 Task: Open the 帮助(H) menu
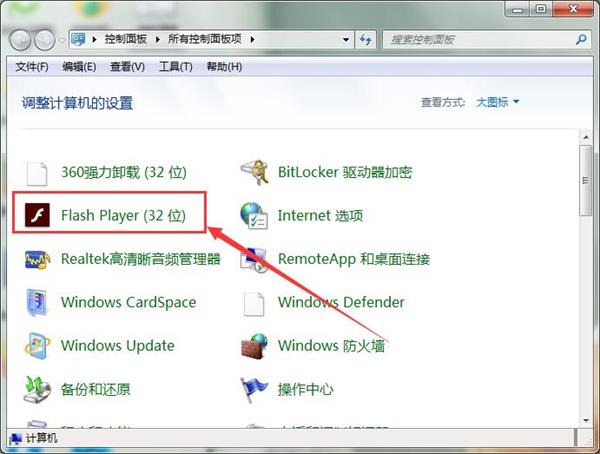pyautogui.click(x=224, y=67)
